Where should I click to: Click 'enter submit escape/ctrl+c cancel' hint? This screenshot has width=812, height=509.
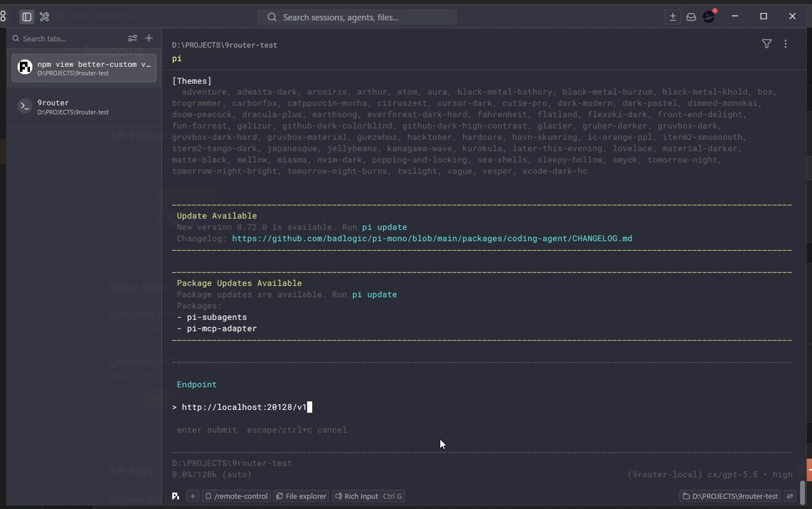(262, 430)
